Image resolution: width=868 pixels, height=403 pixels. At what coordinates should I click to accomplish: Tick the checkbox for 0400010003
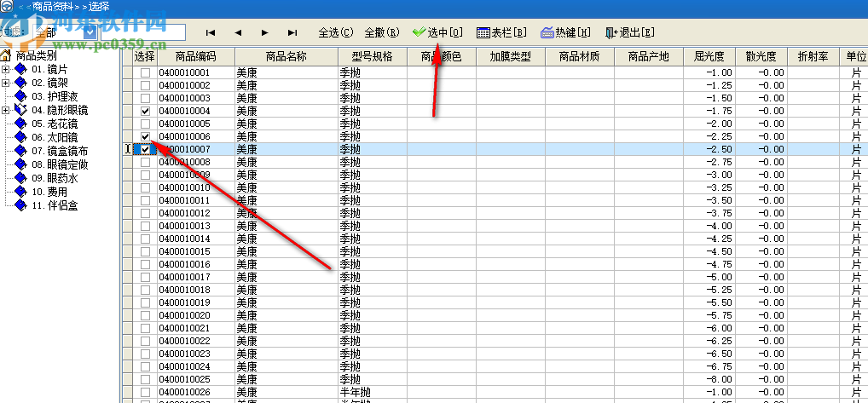point(145,98)
